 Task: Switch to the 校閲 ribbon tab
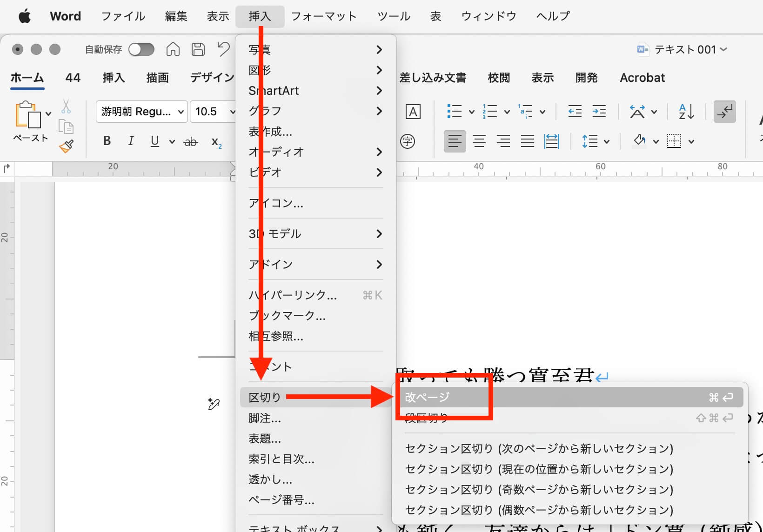coord(499,78)
